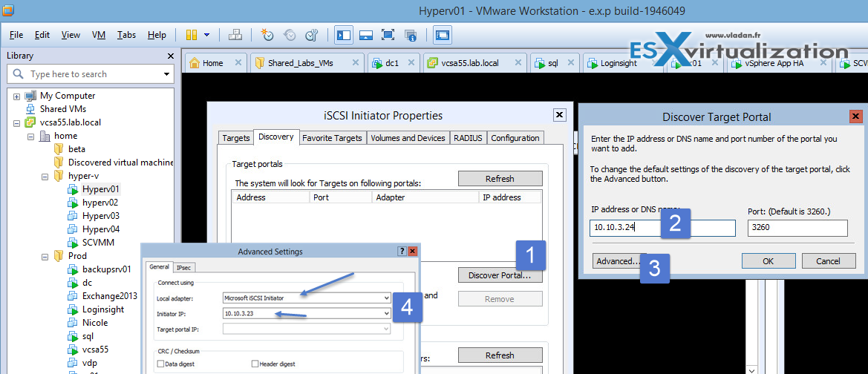Select Shared VMs in the library
868x374 pixels.
[x=62, y=109]
